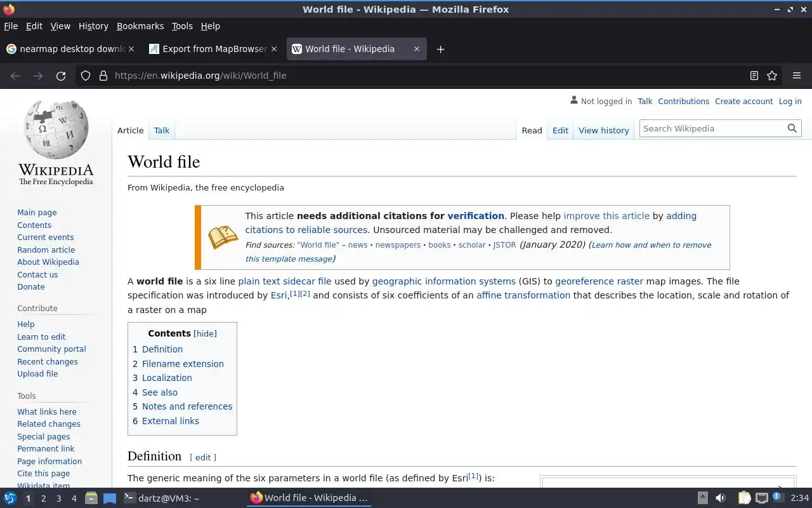The height and width of the screenshot is (508, 812).
Task: Open the Tools menu
Action: [182, 26]
